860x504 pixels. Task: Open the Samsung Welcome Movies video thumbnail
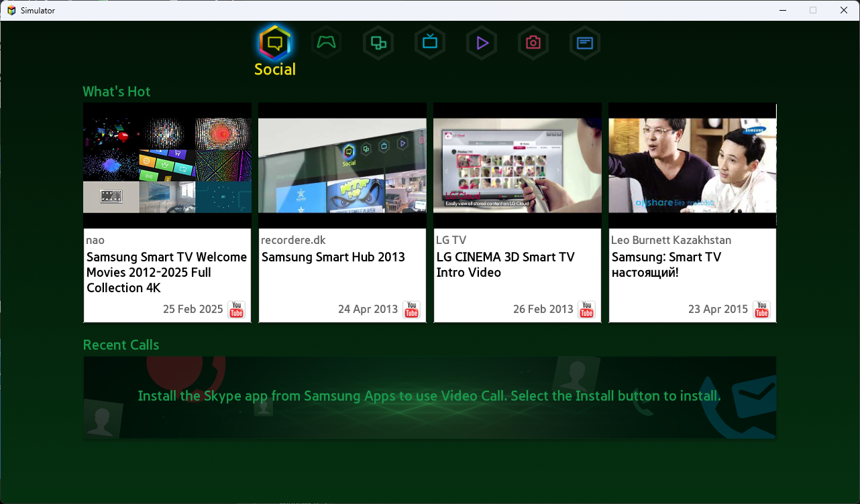click(167, 166)
